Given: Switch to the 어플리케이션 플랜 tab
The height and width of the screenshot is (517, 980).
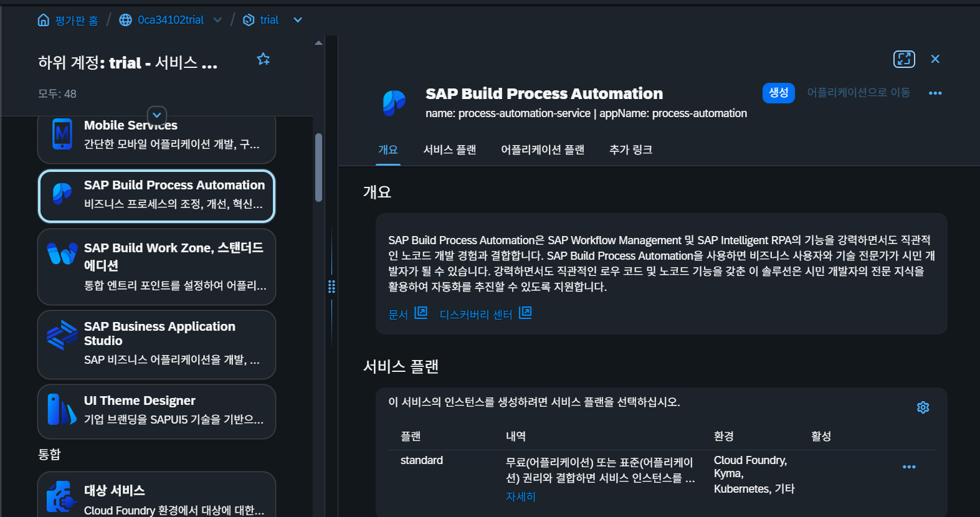Looking at the screenshot, I should click(543, 150).
